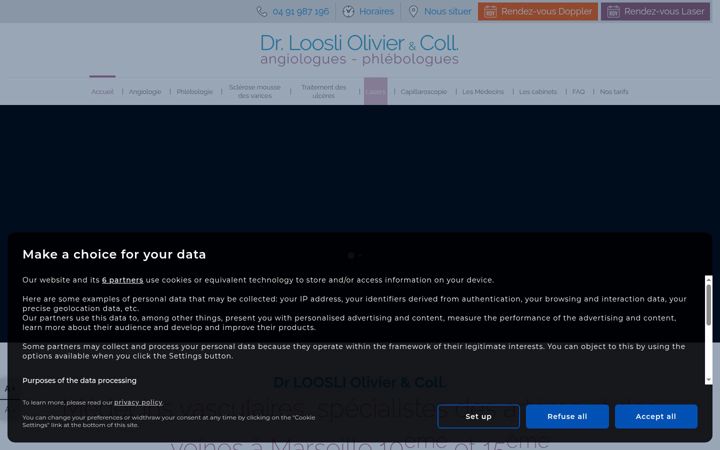The width and height of the screenshot is (720, 450).
Task: Click the Dr. Loosli Olivier & Coll. logo
Action: (x=359, y=49)
